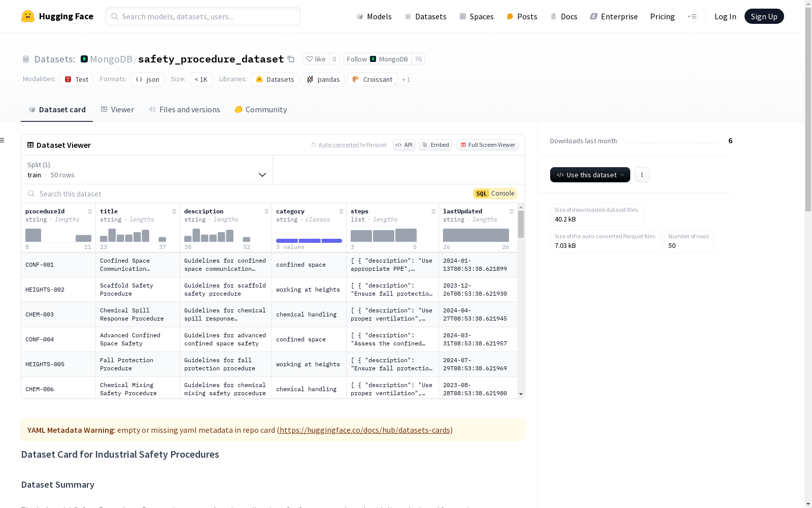812x508 pixels.
Task: Click the Fall Protection Procedure title cell
Action: 138,364
